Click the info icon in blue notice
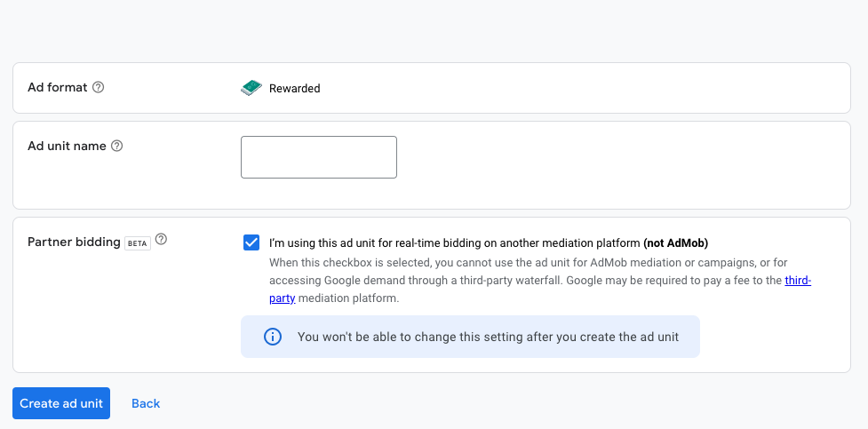The height and width of the screenshot is (429, 868). [x=273, y=337]
